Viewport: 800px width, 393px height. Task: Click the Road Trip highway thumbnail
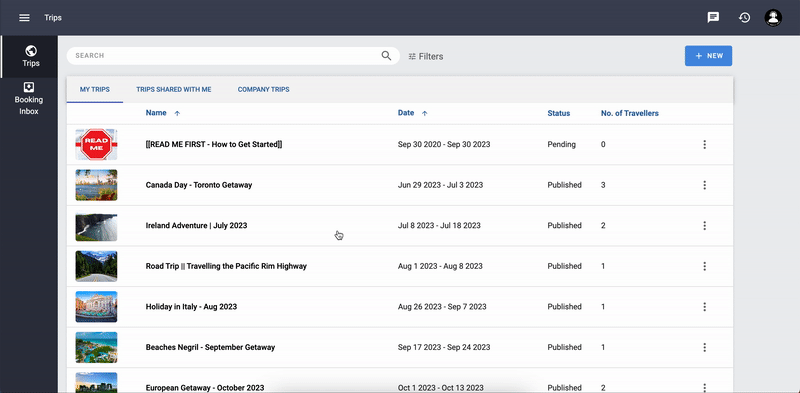pyautogui.click(x=96, y=266)
